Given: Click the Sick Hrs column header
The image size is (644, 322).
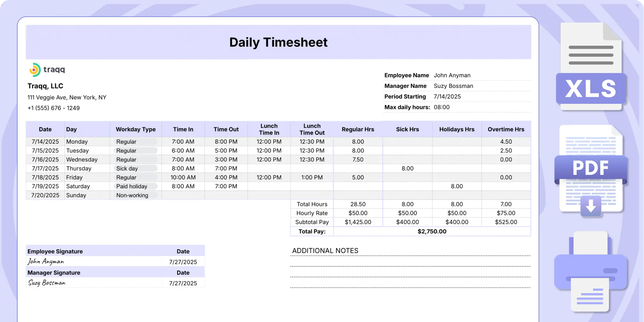Looking at the screenshot, I should pyautogui.click(x=407, y=129).
